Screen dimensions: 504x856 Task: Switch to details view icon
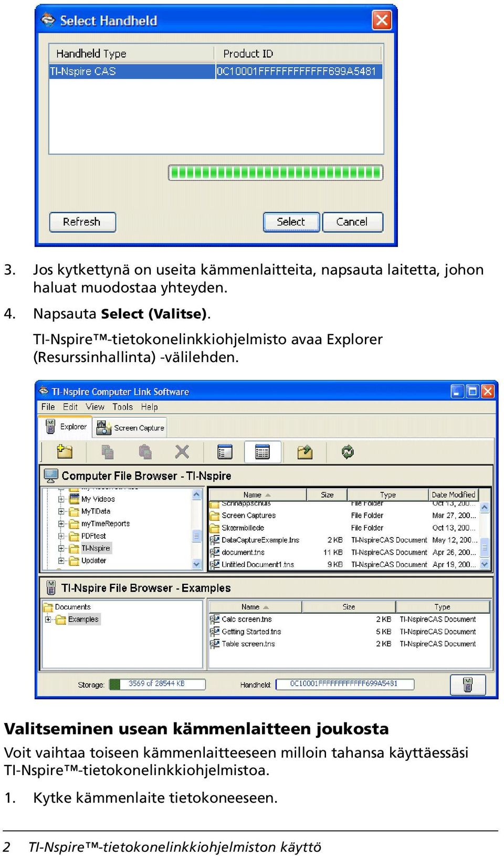[262, 452]
